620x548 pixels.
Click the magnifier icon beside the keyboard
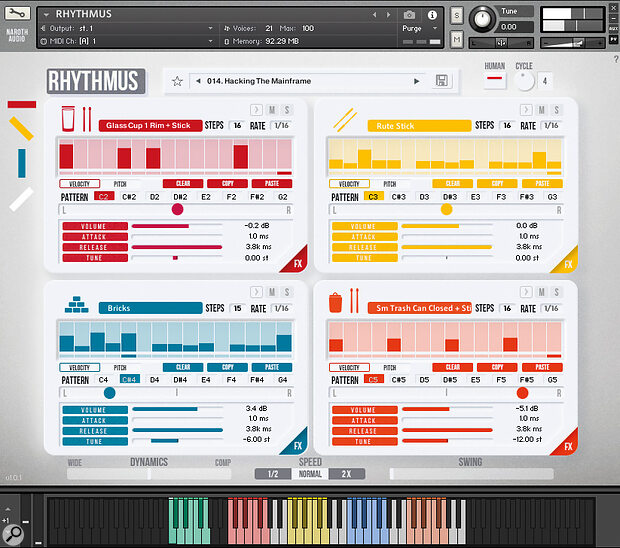tap(13, 534)
